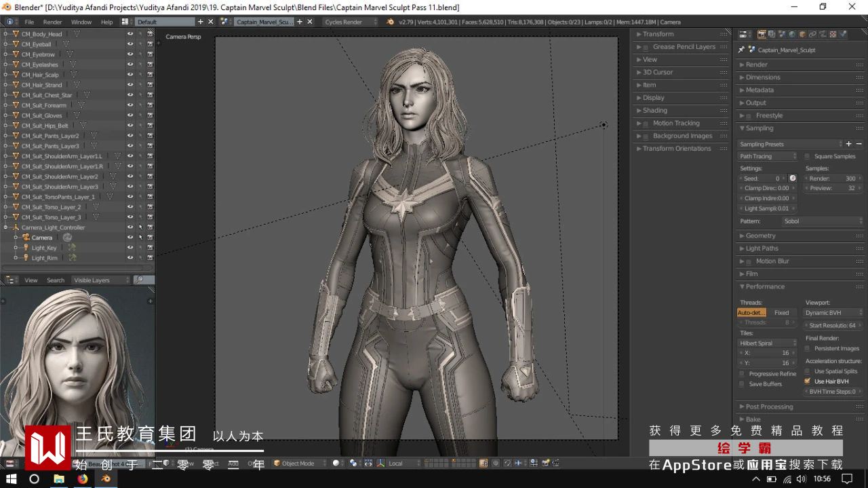Open the Cycles Render engine dropdown
868x488 pixels.
(350, 22)
